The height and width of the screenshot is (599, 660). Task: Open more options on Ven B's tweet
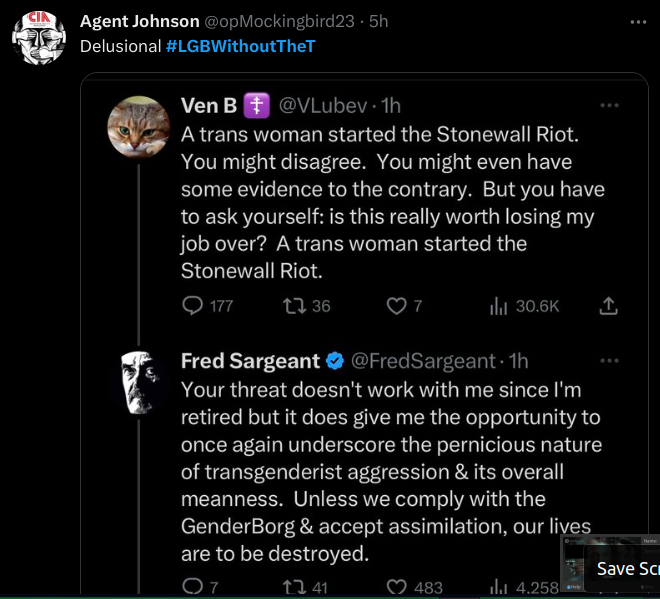click(609, 105)
